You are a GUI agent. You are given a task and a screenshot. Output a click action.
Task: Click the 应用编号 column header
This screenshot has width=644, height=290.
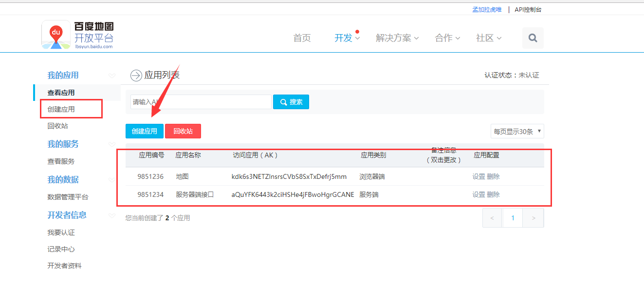click(151, 155)
